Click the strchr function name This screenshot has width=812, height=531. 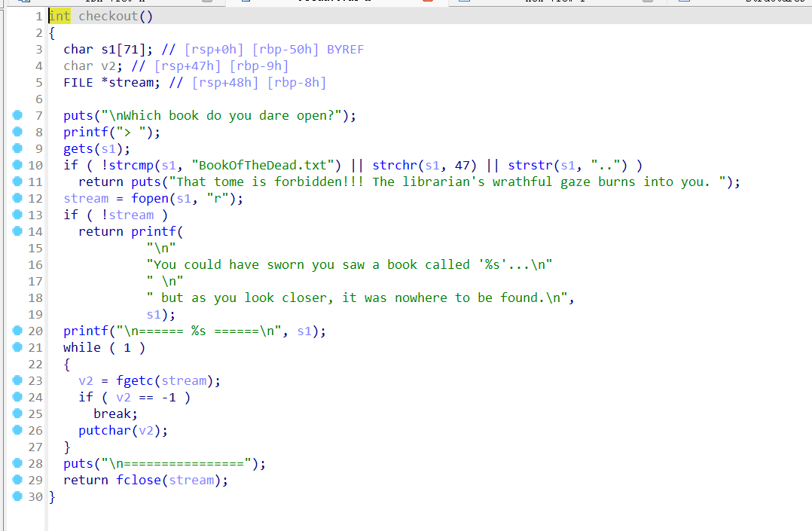click(x=395, y=166)
